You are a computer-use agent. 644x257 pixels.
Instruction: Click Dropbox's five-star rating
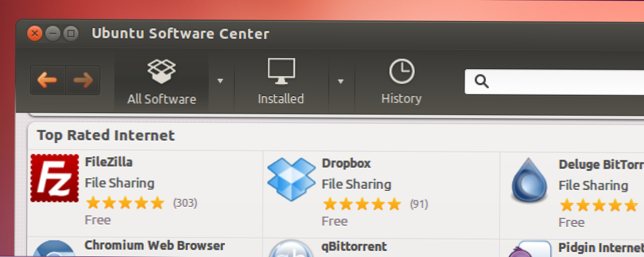point(362,204)
